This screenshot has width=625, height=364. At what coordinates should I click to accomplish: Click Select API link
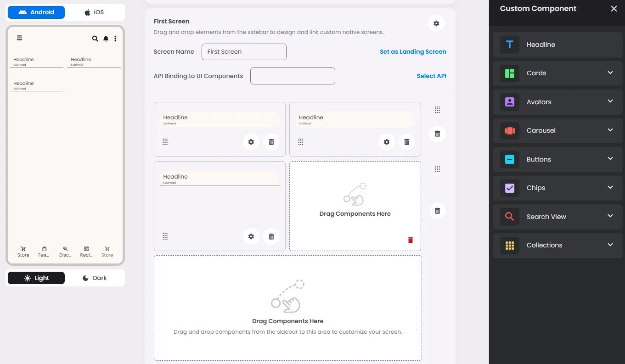(x=431, y=76)
